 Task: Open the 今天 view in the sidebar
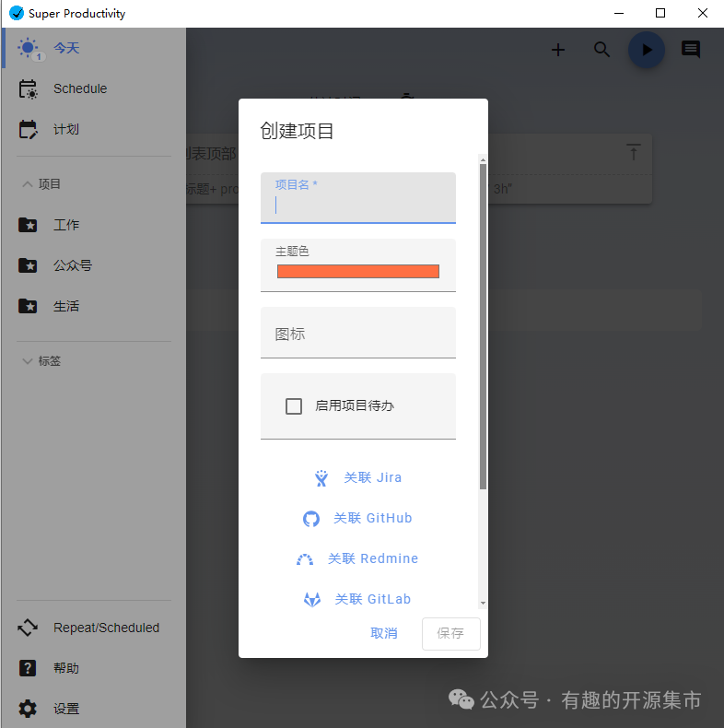click(x=93, y=48)
